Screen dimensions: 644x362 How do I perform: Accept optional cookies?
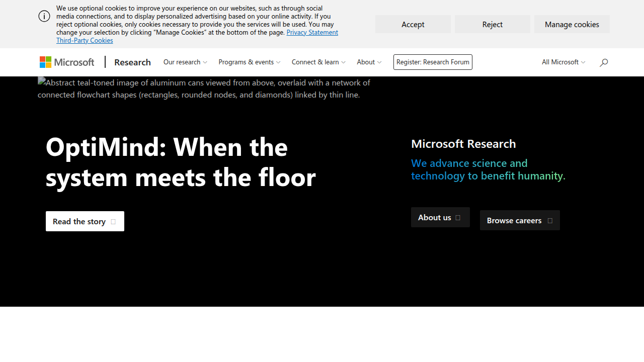413,24
